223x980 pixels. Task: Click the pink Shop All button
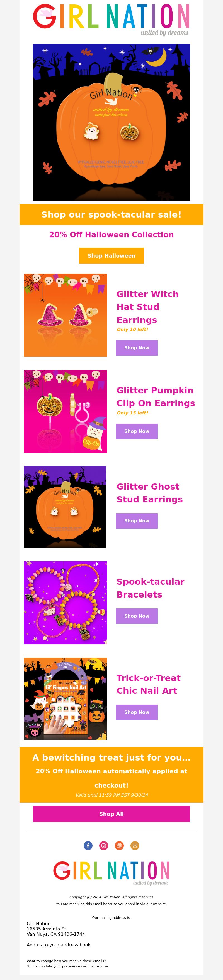[x=111, y=814]
